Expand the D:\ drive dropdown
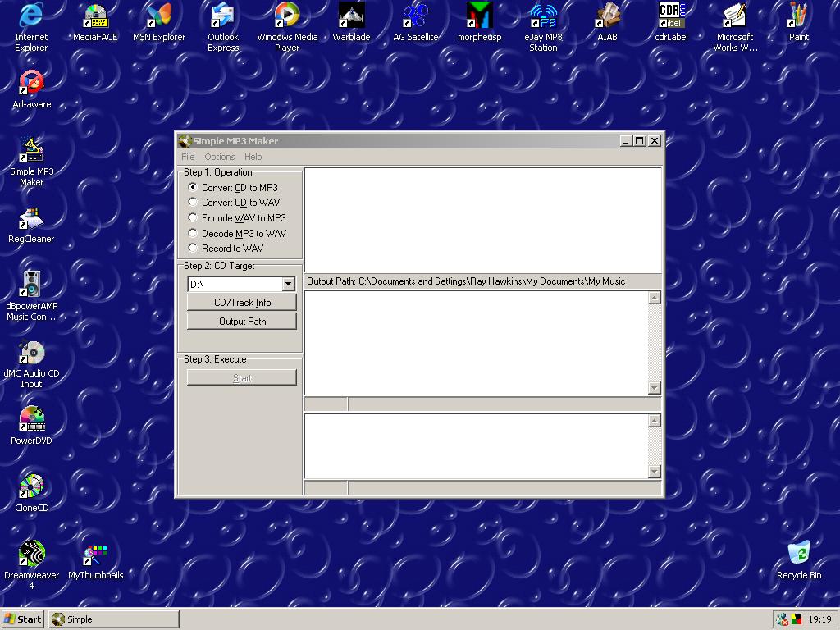This screenshot has width=840, height=630. [x=288, y=285]
